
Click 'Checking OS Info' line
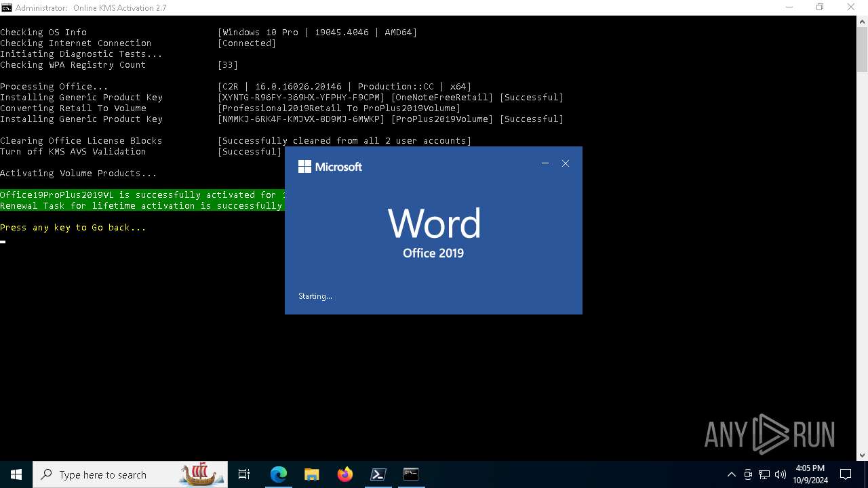pyautogui.click(x=43, y=33)
